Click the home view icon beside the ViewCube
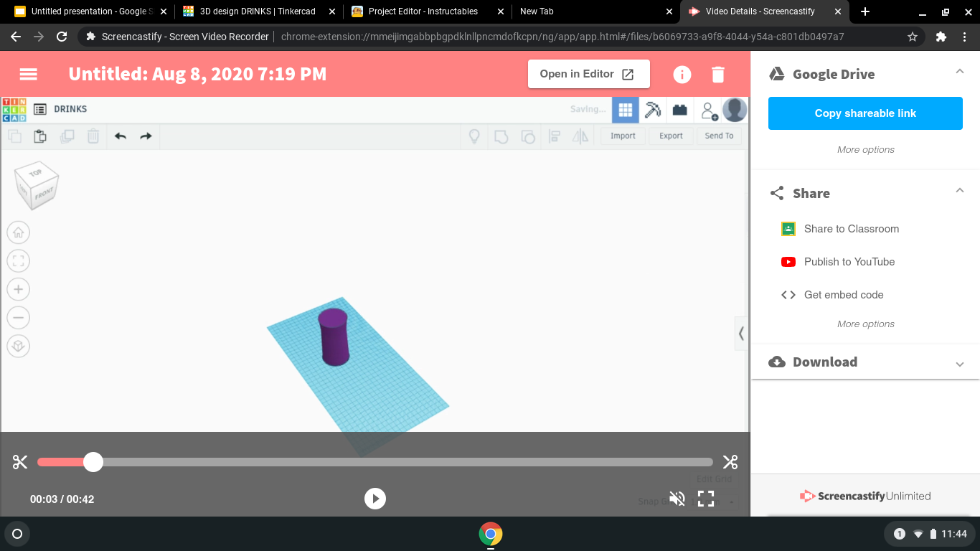Screen dimensions: 980x551 [18, 232]
